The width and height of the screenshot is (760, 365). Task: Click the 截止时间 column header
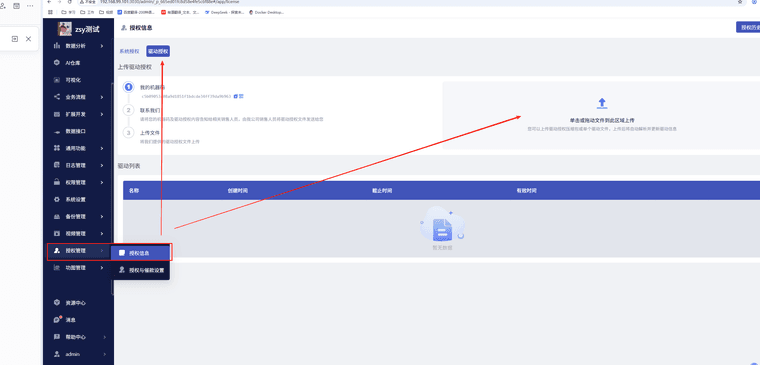click(x=382, y=190)
